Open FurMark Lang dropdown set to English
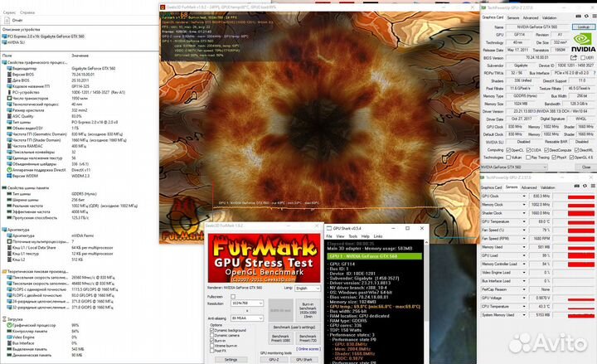The height and width of the screenshot is (364, 597). click(x=308, y=289)
